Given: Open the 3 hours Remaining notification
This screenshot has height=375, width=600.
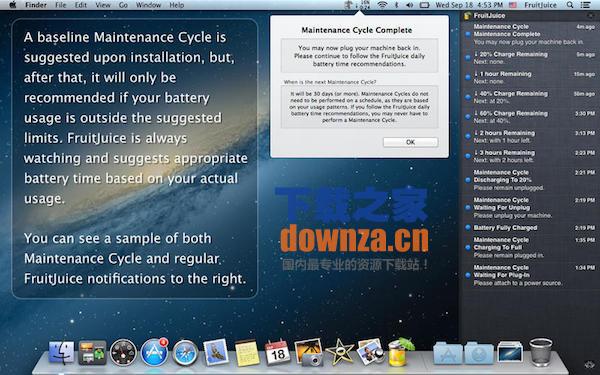Looking at the screenshot, I should pyautogui.click(x=530, y=156).
